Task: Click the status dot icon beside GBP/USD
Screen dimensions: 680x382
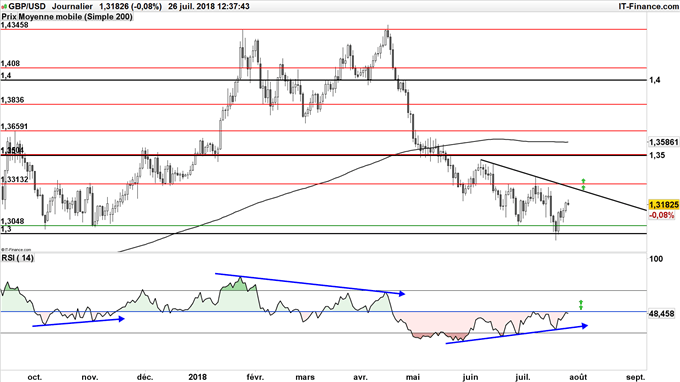Action: coord(4,7)
